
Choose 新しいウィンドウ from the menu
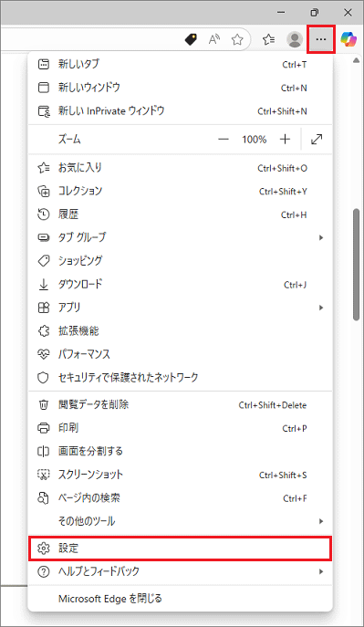coord(181,88)
